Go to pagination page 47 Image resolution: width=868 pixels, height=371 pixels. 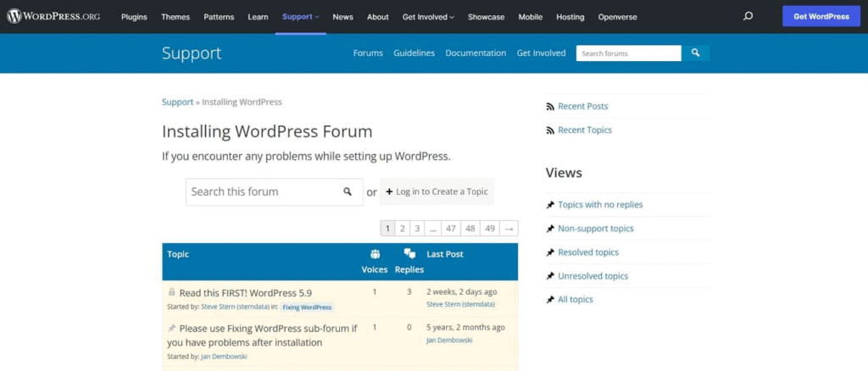point(451,229)
